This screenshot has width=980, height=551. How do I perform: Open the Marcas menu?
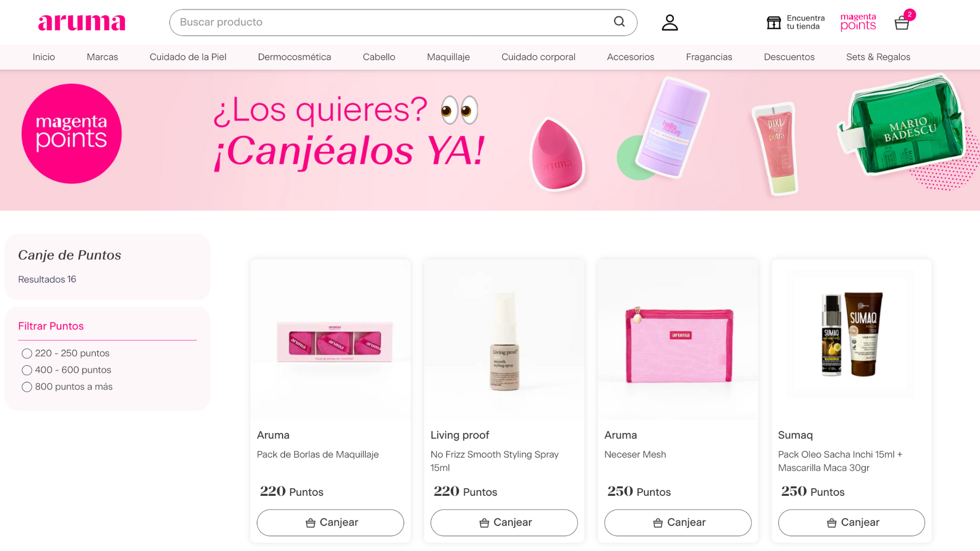coord(102,57)
